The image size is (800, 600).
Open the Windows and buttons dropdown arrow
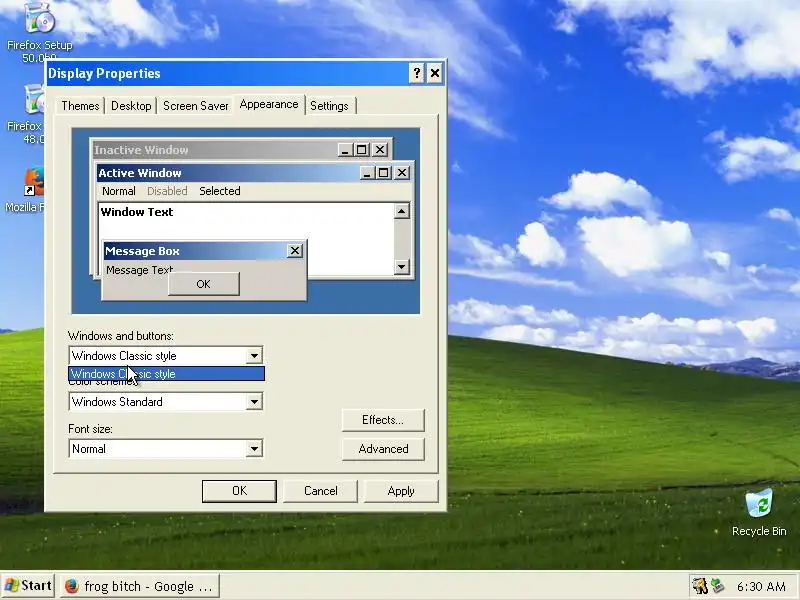click(254, 356)
